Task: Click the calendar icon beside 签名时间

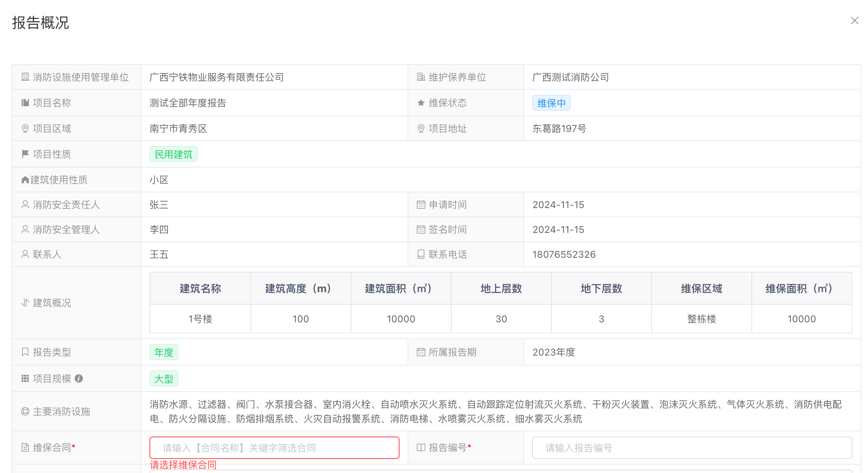Action: tap(421, 229)
